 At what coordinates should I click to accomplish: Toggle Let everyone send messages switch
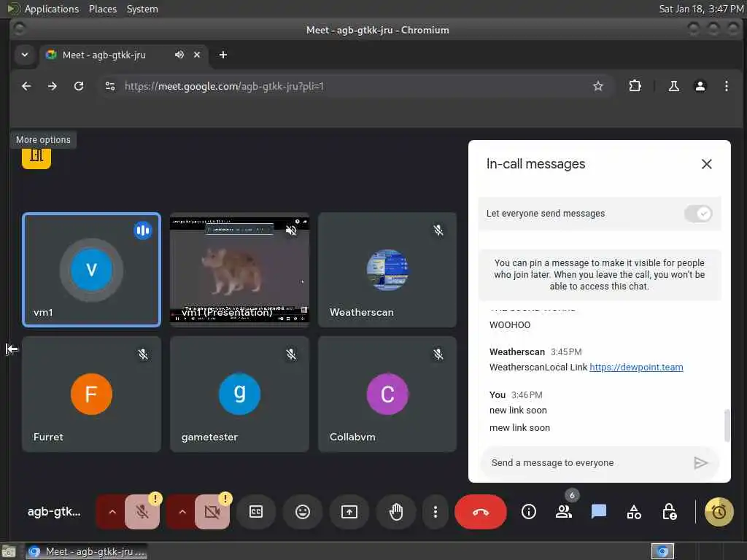point(698,214)
